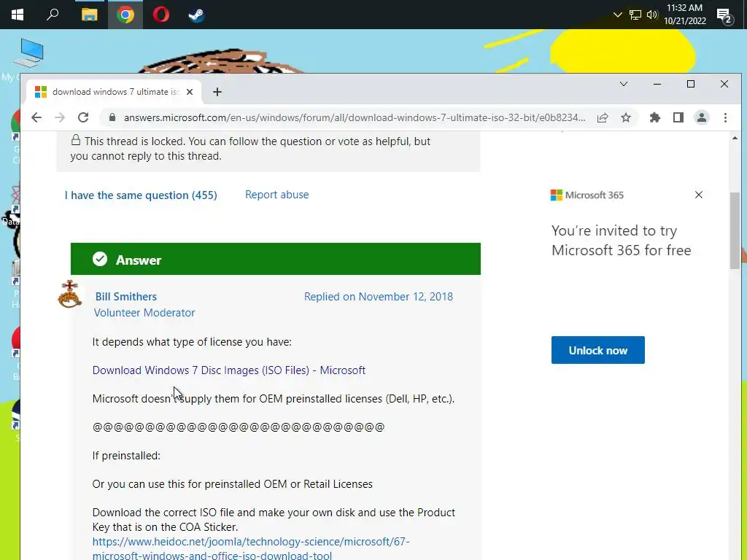747x560 pixels.
Task: Click 'It depends what type of license' text
Action: [192, 342]
